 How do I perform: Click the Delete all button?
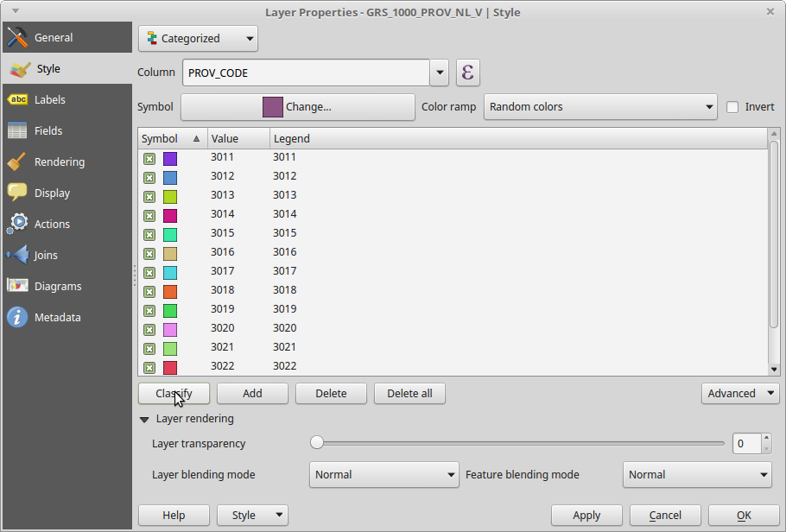pos(409,394)
